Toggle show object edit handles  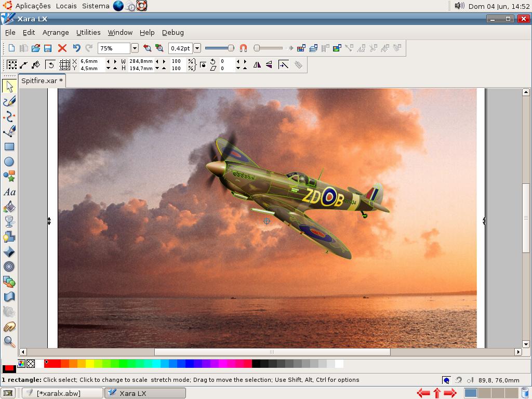pyautogui.click(x=24, y=64)
